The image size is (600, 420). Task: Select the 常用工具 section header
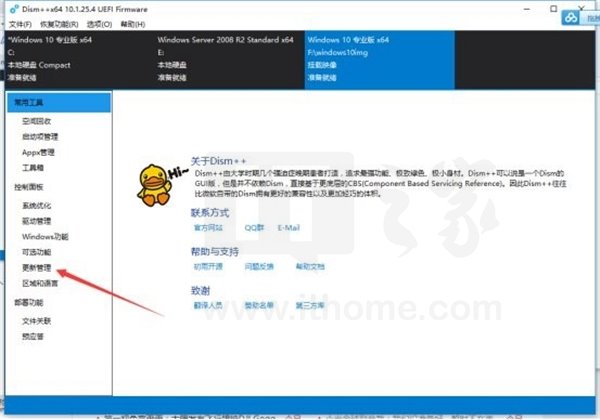click(x=59, y=103)
